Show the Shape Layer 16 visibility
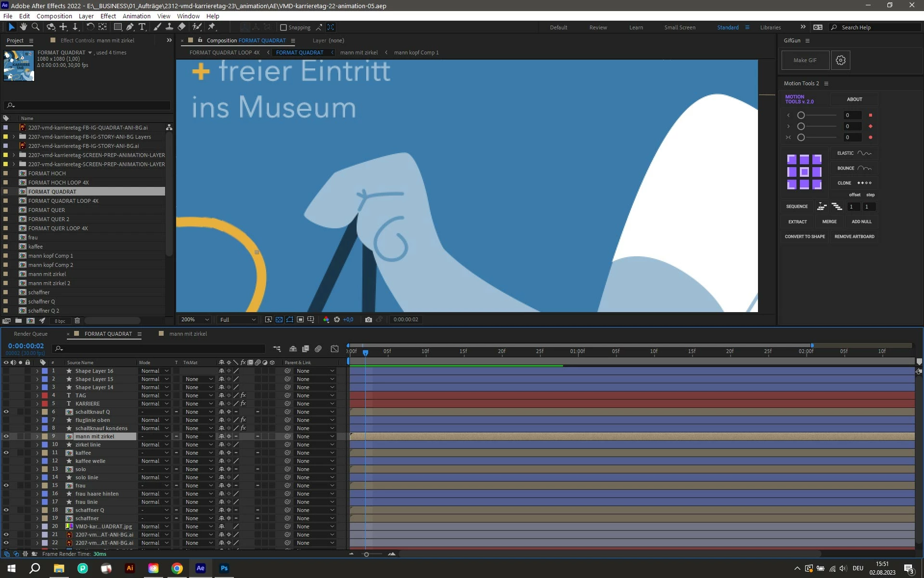This screenshot has height=578, width=924. click(6, 371)
